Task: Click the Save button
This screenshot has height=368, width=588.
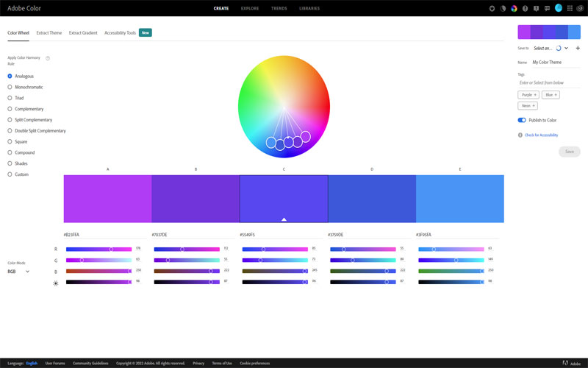Action: (569, 152)
